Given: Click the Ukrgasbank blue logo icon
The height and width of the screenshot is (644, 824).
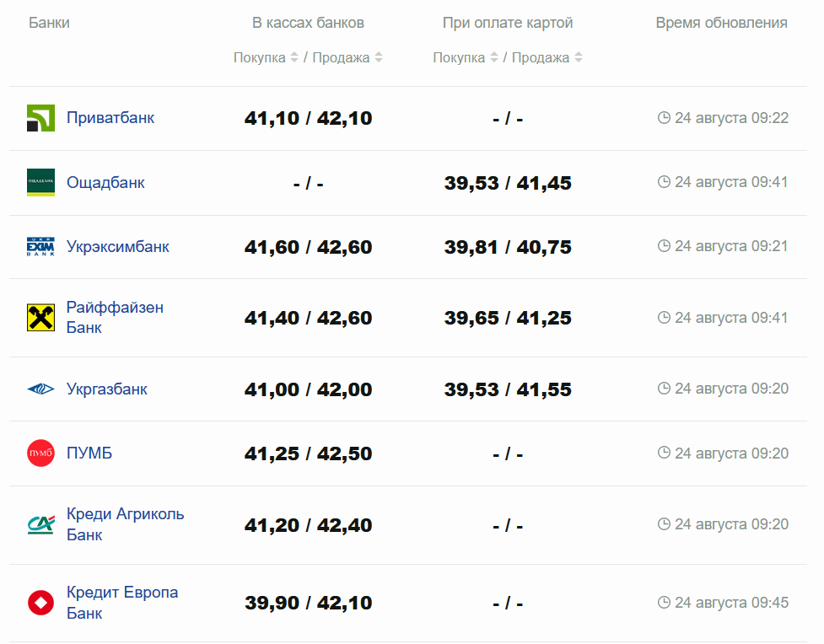Looking at the screenshot, I should [40, 389].
